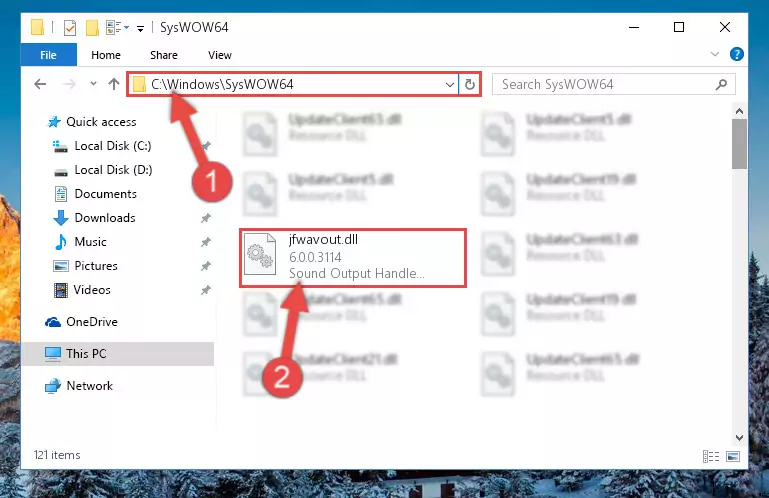Screen dimensions: 769x498
Task: Open Local Disk (D:) in sidebar
Action: (113, 170)
